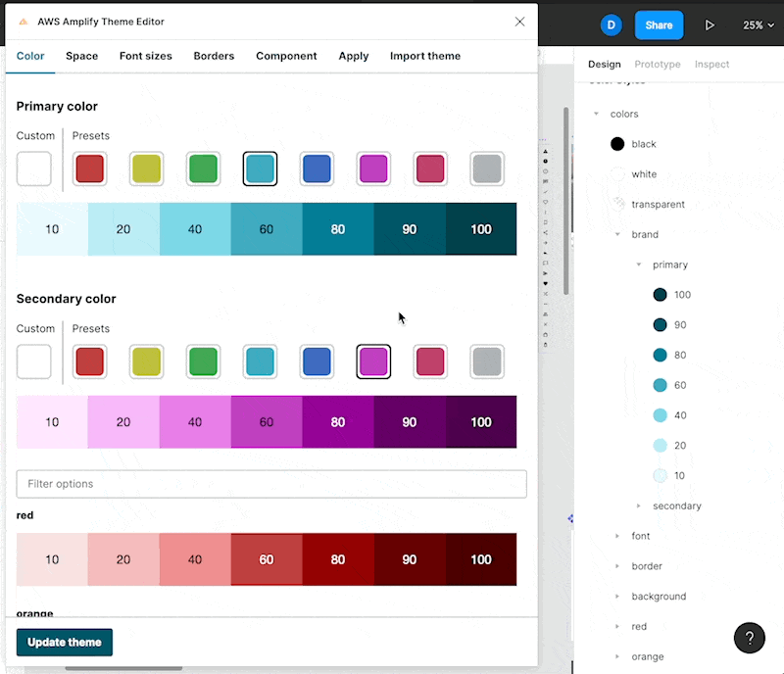Switch to the Design panel tab
This screenshot has height=674, width=784.
tap(604, 64)
